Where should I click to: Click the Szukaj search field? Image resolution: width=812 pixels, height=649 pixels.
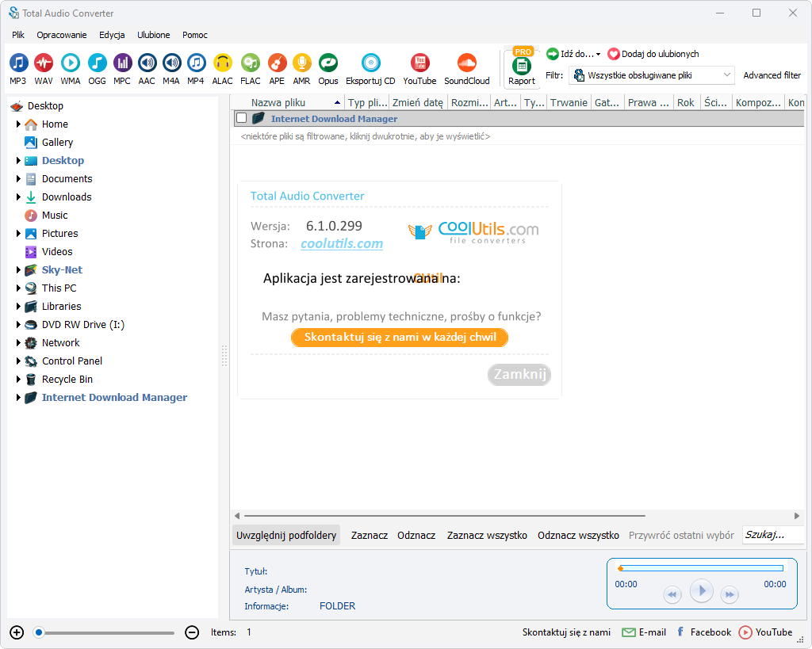(773, 535)
